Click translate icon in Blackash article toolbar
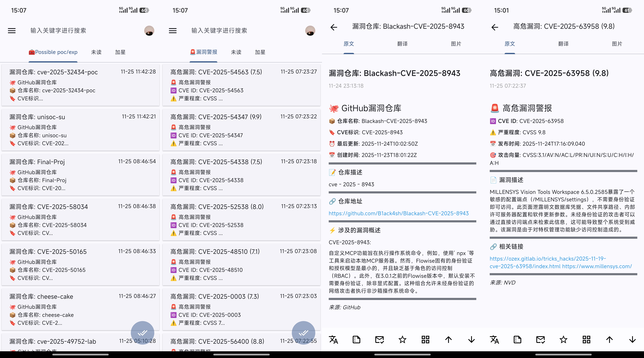This screenshot has height=358, width=644. [334, 340]
